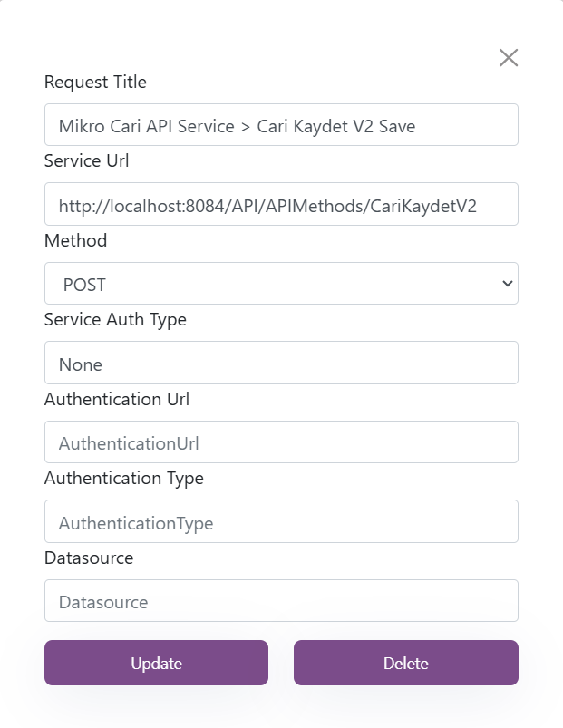
Task: Click the Authentication Url label
Action: point(117,399)
